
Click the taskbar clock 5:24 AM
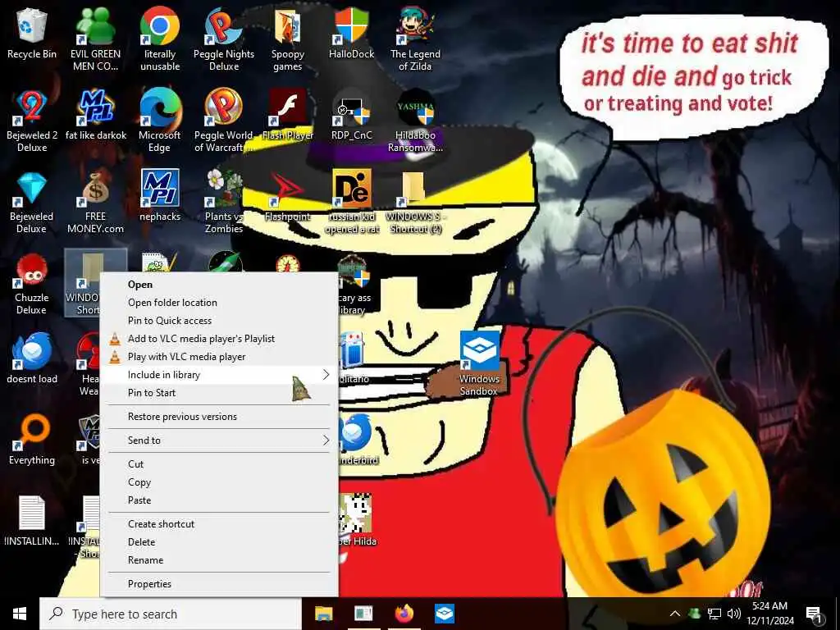point(769,606)
